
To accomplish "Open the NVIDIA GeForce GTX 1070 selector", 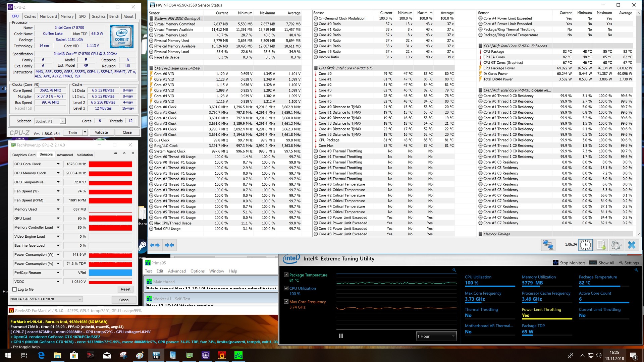I will click(x=46, y=299).
